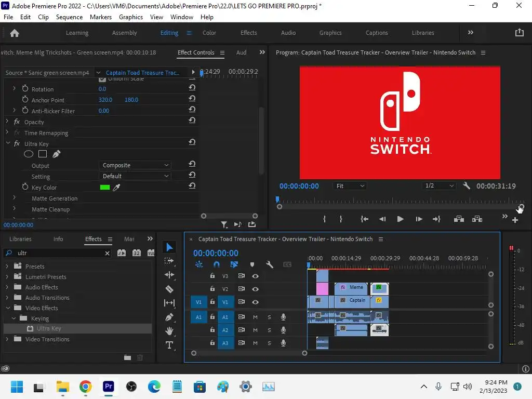The width and height of the screenshot is (532, 399).
Task: Open playback resolution 1/2 dropdown
Action: pos(439,185)
